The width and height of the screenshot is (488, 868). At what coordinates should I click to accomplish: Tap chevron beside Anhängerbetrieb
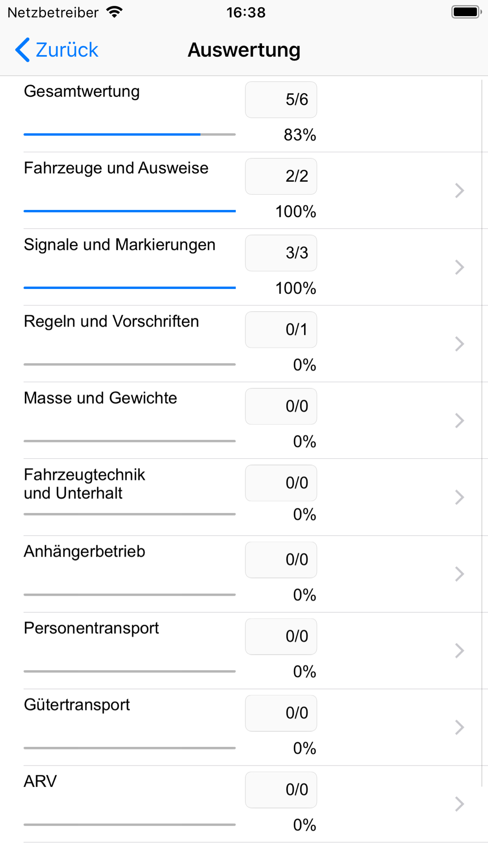[x=459, y=574]
